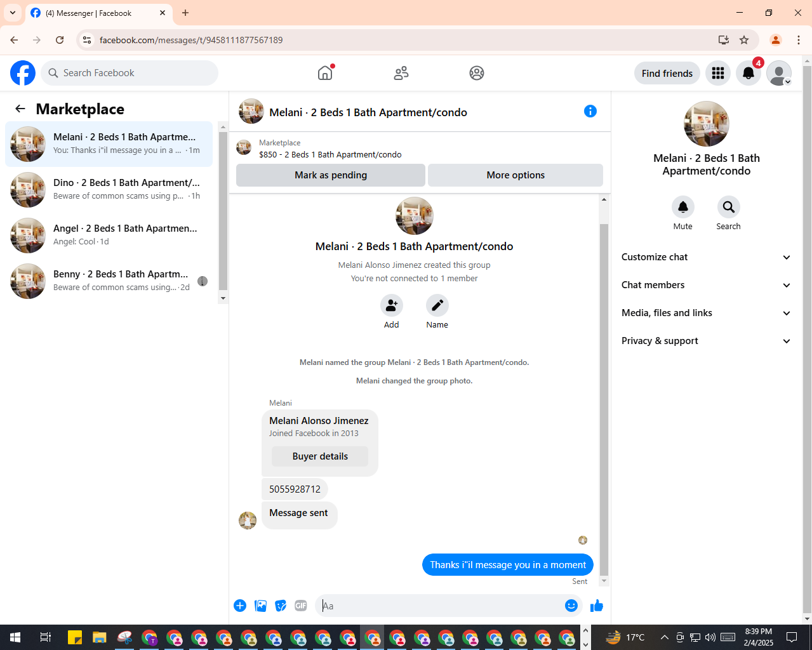This screenshot has width=812, height=650.
Task: Click the group photo in the right panel
Action: pos(707,124)
